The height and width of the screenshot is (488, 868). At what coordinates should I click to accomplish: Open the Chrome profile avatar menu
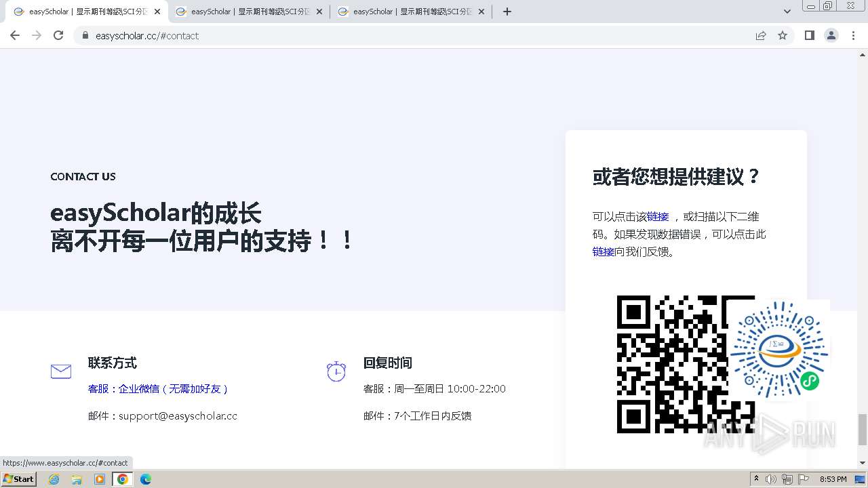[x=831, y=35]
